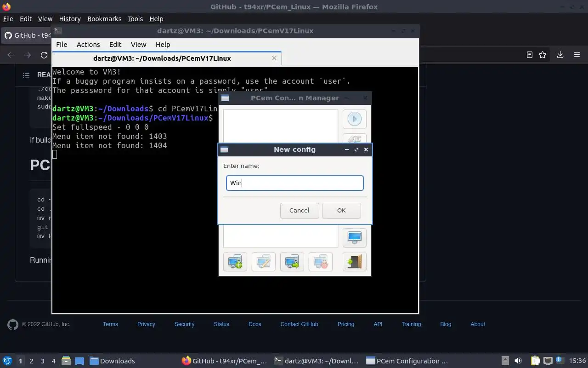The width and height of the screenshot is (588, 368).
Task: Click the volume speaker tray icon
Action: pyautogui.click(x=518, y=361)
